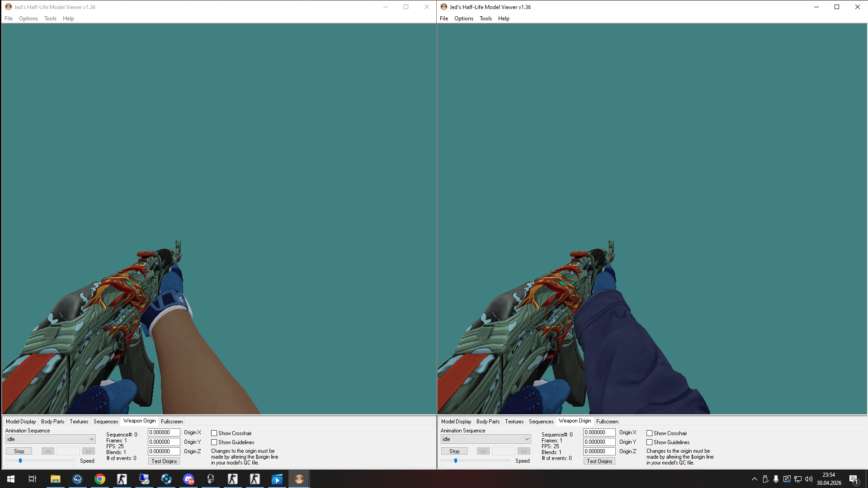Click the Speed slider in left window
This screenshot has height=488, width=868.
pyautogui.click(x=40, y=461)
